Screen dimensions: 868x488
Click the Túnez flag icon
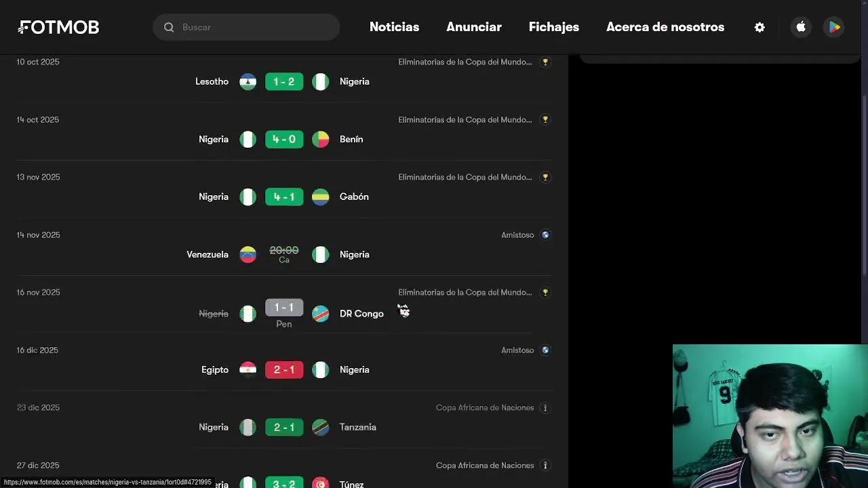click(320, 483)
